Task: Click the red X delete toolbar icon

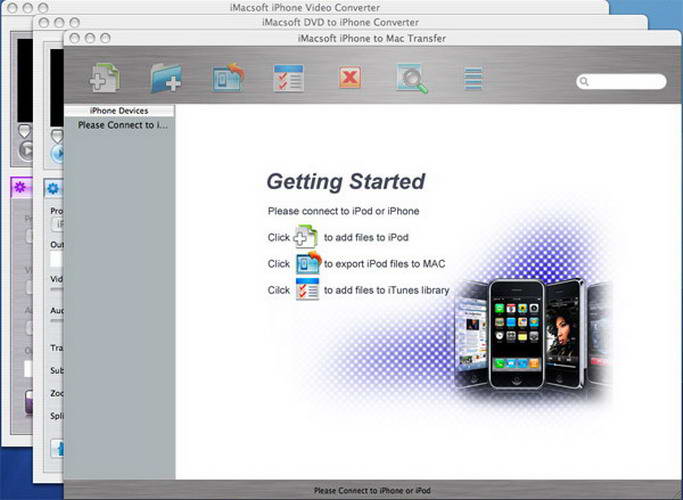Action: 350,78
